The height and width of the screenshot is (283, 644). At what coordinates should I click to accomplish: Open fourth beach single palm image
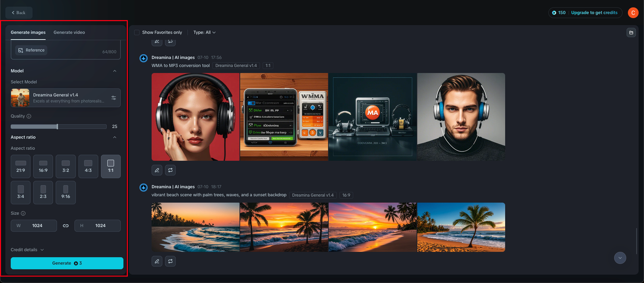461,227
